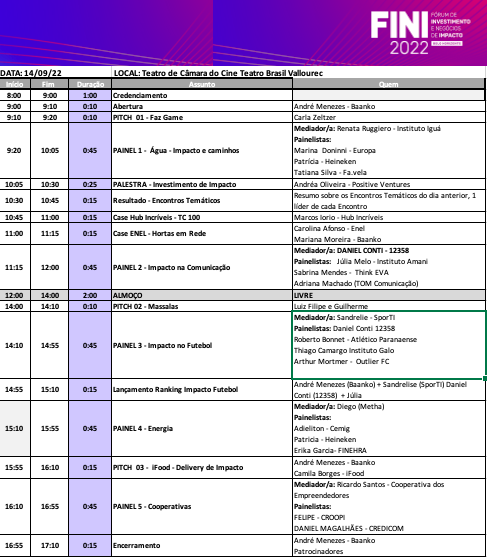Click the PAINEL 3 Impacto no Futebol cell
Screen dimensions: 487x557
click(202, 345)
